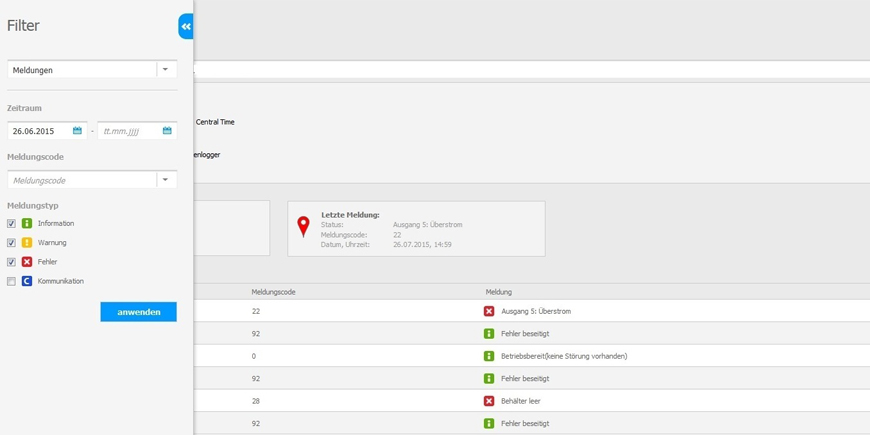
Task: Click red error icon beside Behälter leer
Action: 489,401
